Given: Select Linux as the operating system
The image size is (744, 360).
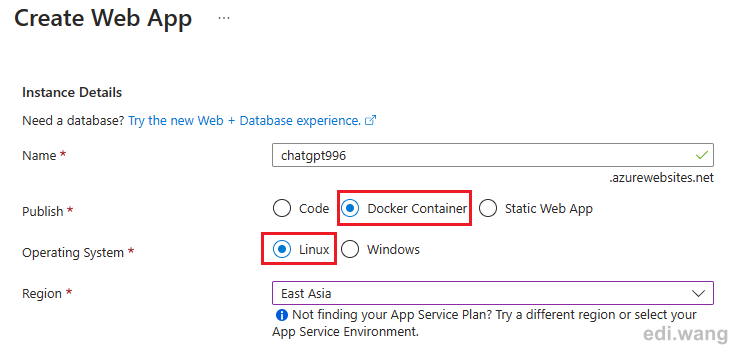Looking at the screenshot, I should point(301,249).
